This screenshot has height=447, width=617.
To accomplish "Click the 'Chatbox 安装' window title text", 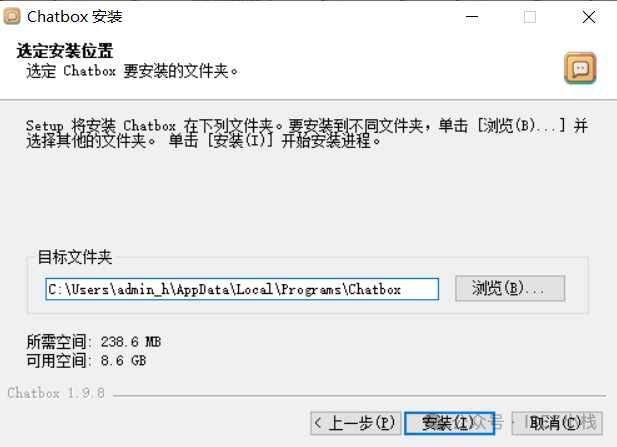I will (75, 17).
